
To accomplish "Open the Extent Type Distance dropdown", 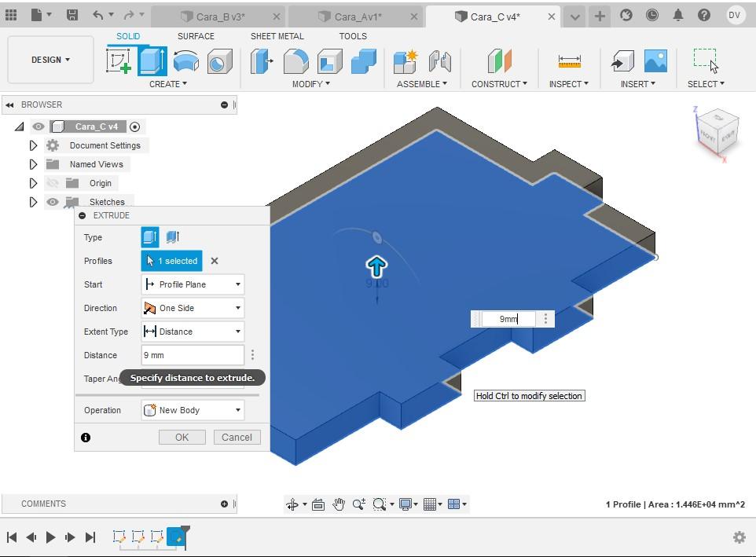I will (x=193, y=332).
